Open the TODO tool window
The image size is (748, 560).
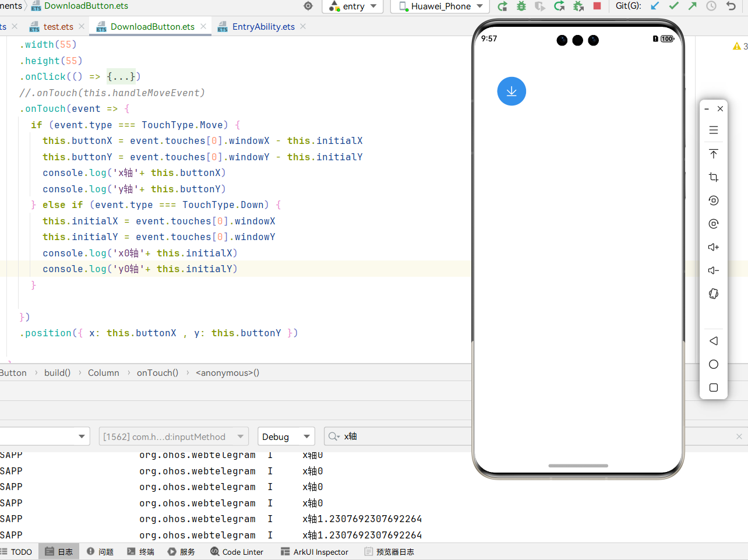point(17,552)
